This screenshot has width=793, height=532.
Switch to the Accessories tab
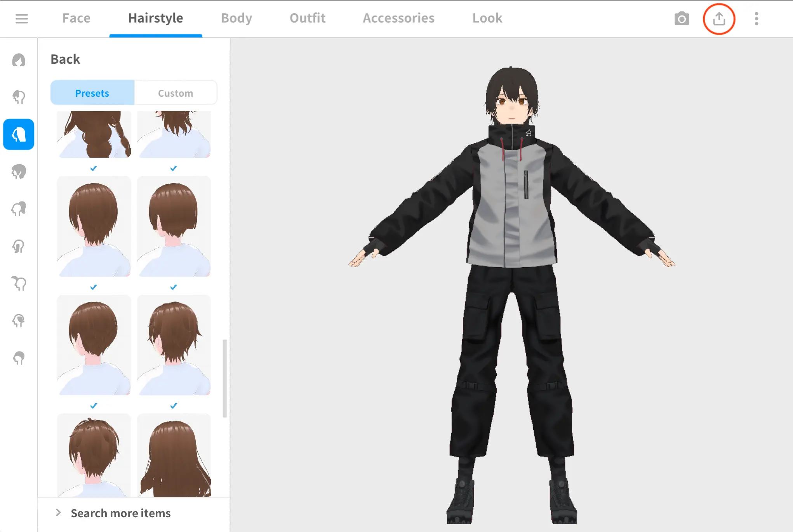[x=398, y=18]
